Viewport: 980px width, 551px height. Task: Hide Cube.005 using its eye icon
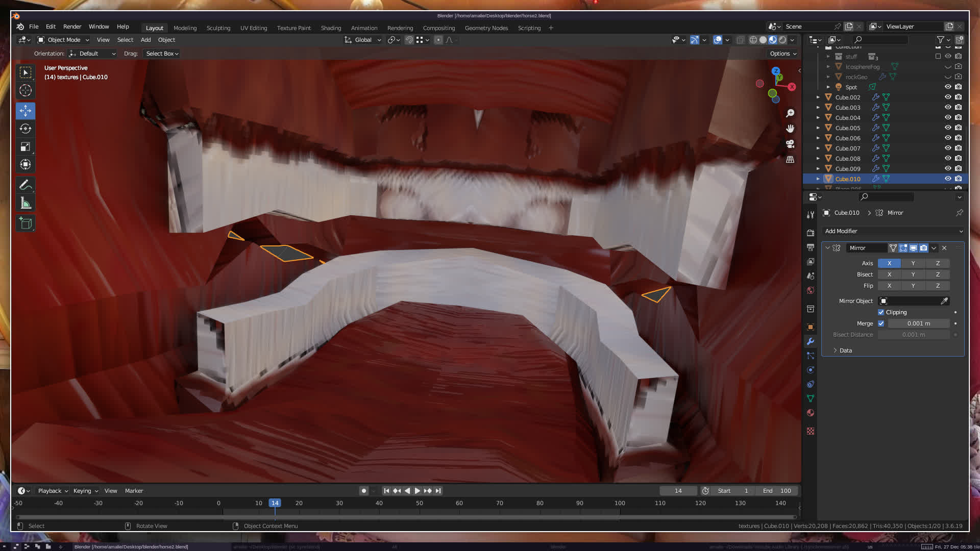(x=948, y=128)
